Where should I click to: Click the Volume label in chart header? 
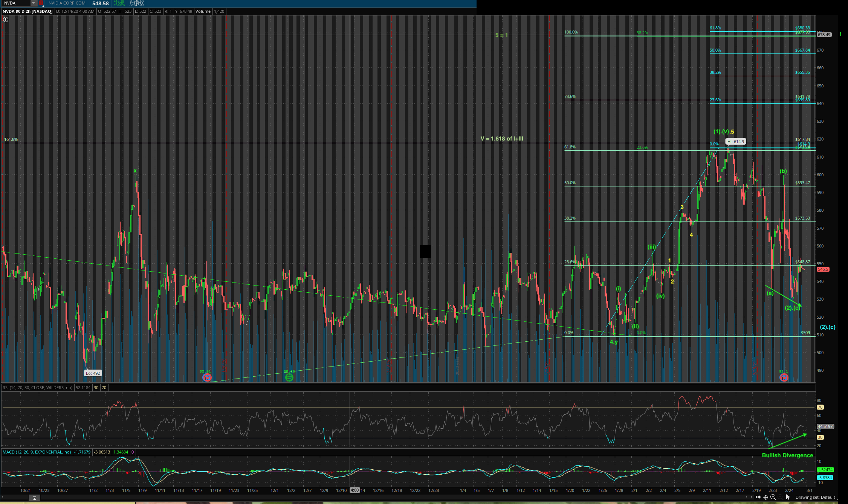tap(203, 11)
